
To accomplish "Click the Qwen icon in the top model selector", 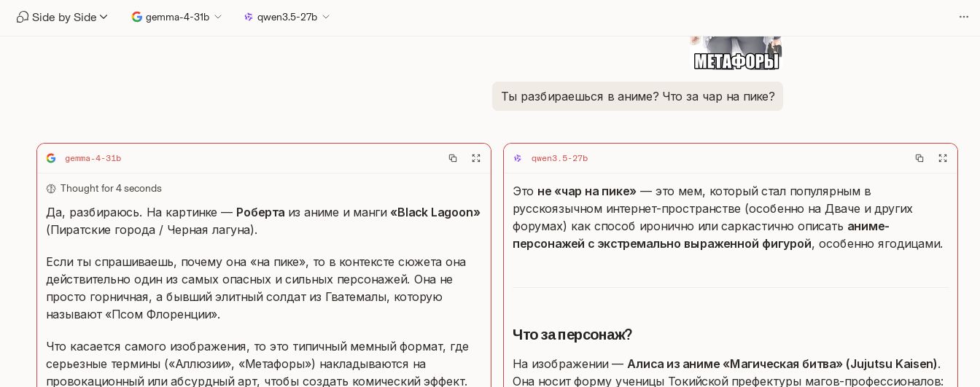I will coord(249,17).
